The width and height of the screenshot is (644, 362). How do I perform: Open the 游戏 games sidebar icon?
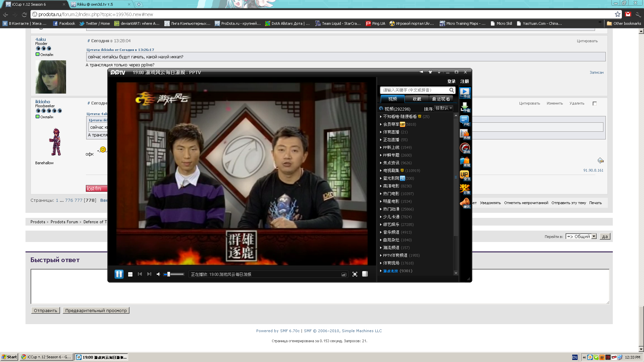coord(465,148)
